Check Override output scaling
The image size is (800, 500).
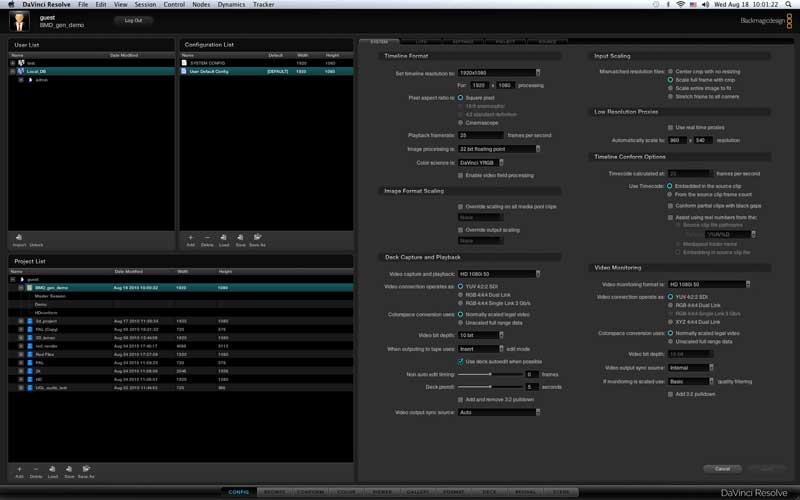(460, 230)
